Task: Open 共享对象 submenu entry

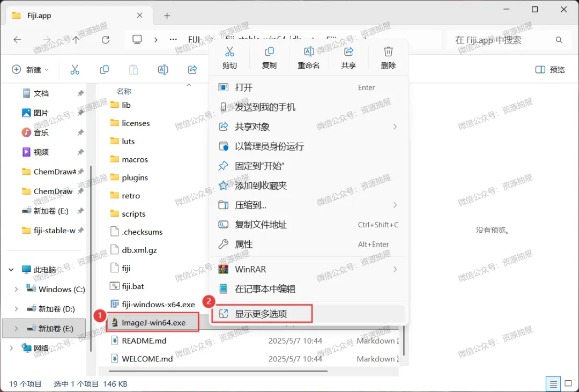Action: (309, 127)
